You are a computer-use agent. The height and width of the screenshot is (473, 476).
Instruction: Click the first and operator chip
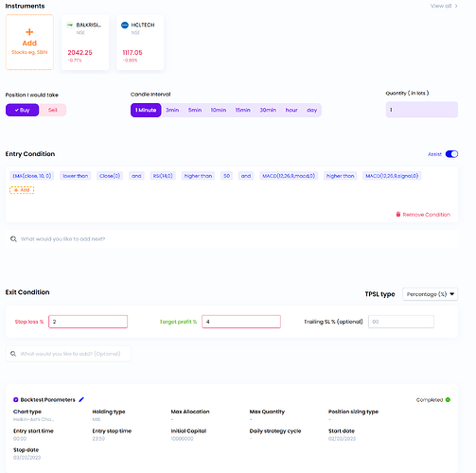pos(136,176)
